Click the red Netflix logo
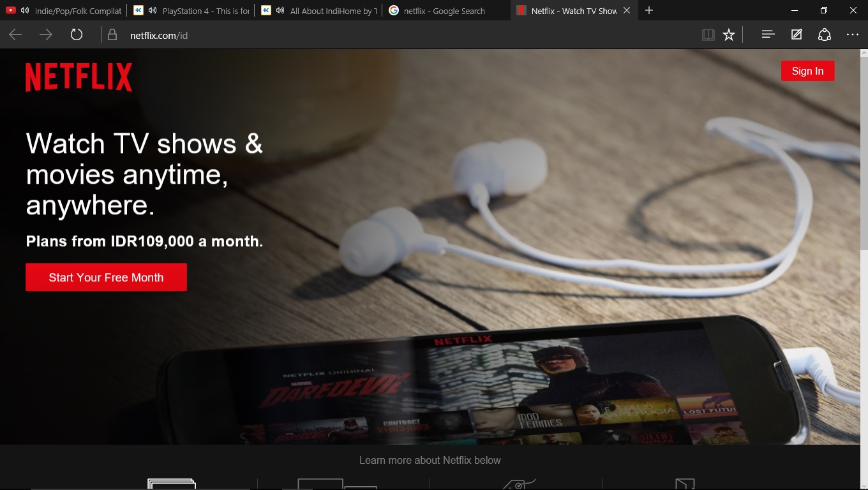The height and width of the screenshot is (490, 868). 79,77
